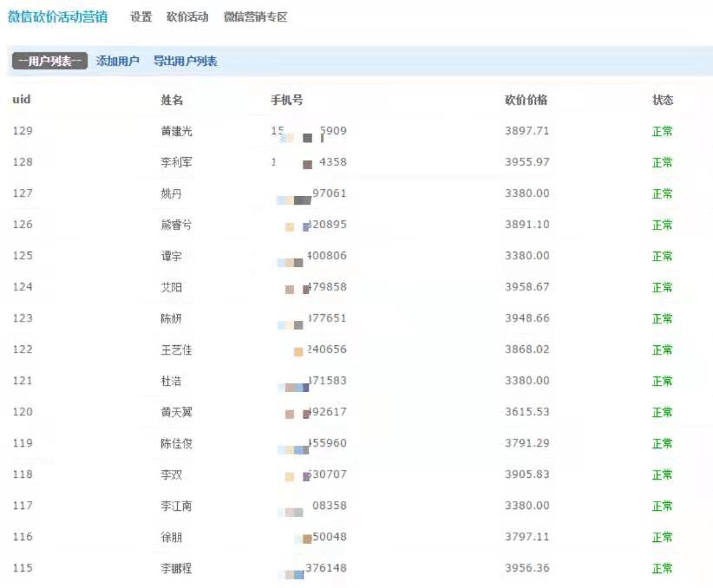
Task: Click the price 3615.53 for 黄天翼
Action: tap(527, 412)
